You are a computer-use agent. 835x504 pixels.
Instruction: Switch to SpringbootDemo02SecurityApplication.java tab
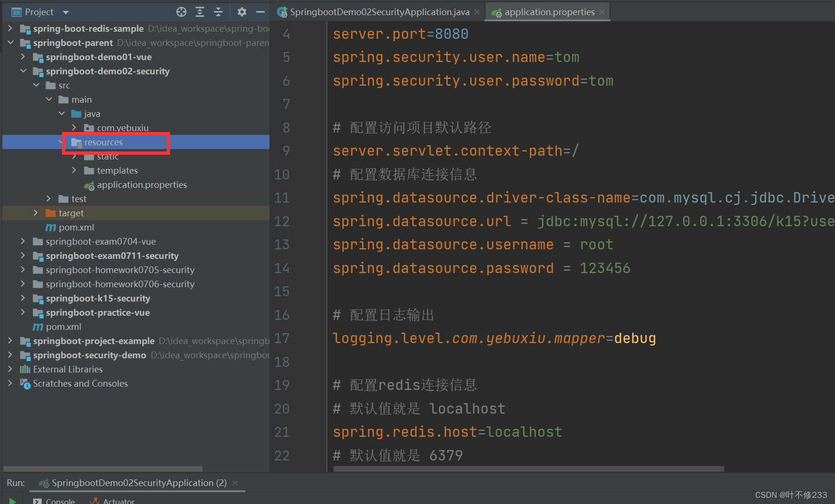pyautogui.click(x=379, y=12)
